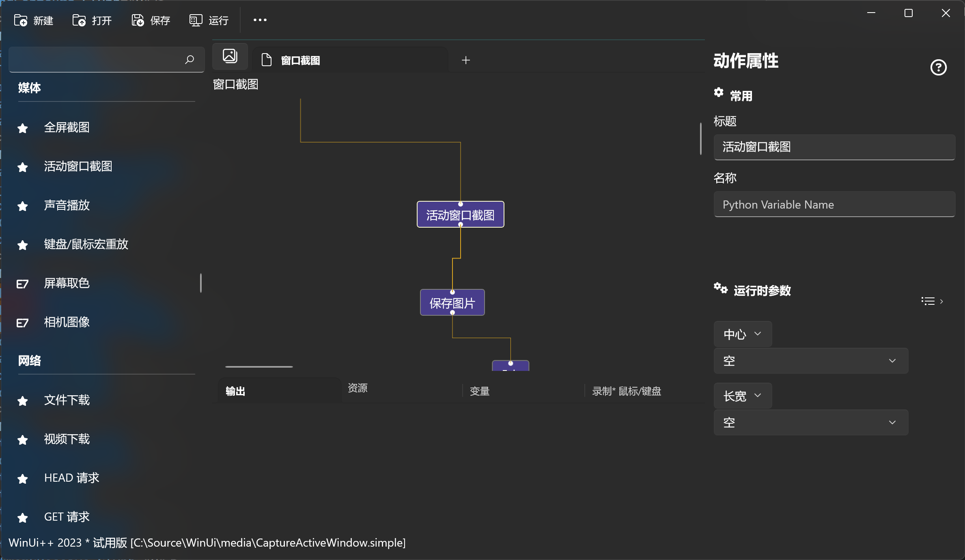This screenshot has height=560, width=965.
Task: Open the image preview tab icon
Action: [x=230, y=56]
